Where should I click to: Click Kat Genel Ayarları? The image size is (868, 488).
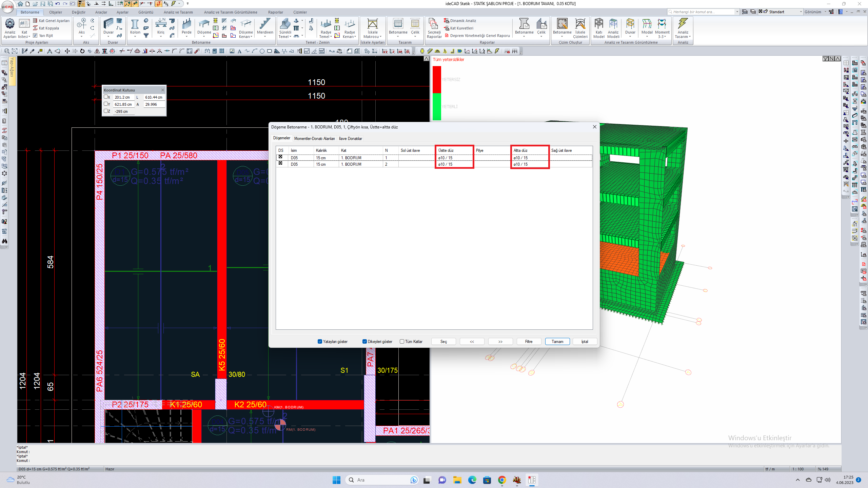point(51,21)
